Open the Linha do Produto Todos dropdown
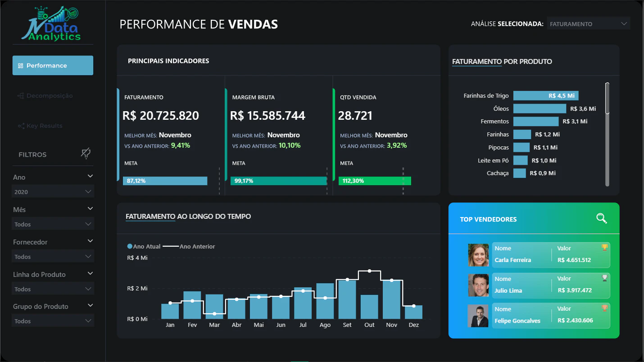The width and height of the screenshot is (644, 362). [x=53, y=289]
